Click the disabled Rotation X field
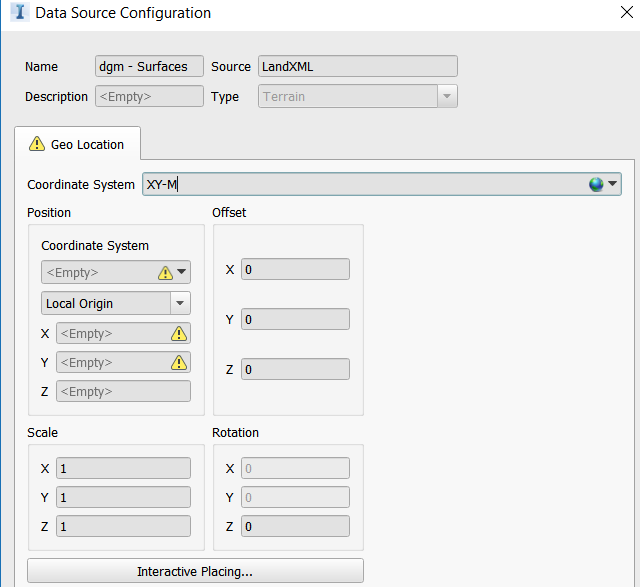 pos(295,468)
